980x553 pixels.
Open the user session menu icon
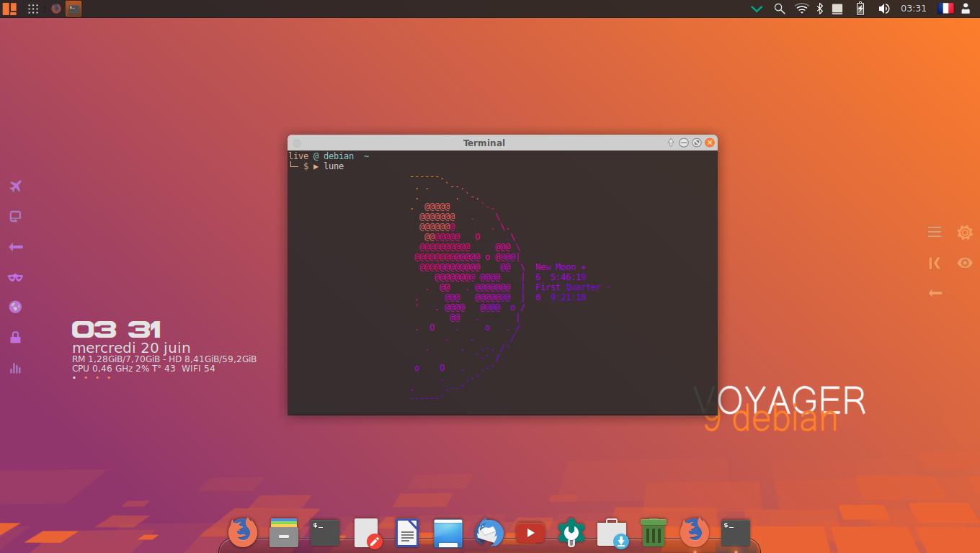pyautogui.click(x=966, y=9)
